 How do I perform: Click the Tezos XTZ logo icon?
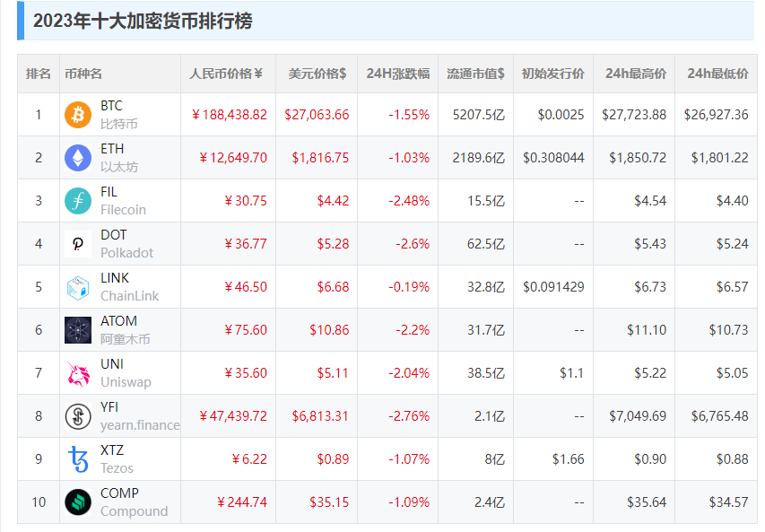pyautogui.click(x=78, y=459)
